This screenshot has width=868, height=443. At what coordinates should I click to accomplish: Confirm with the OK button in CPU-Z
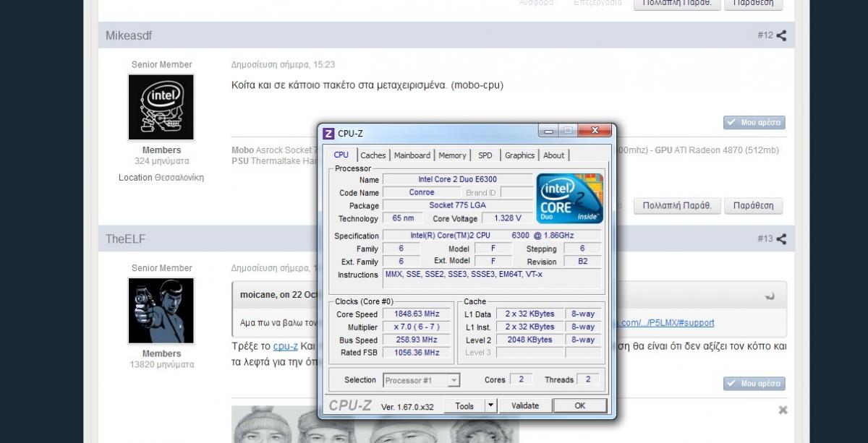tap(579, 405)
